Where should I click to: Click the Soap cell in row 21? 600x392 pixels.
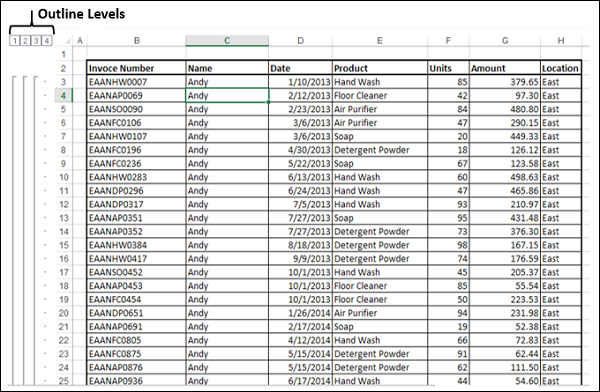pyautogui.click(x=380, y=327)
